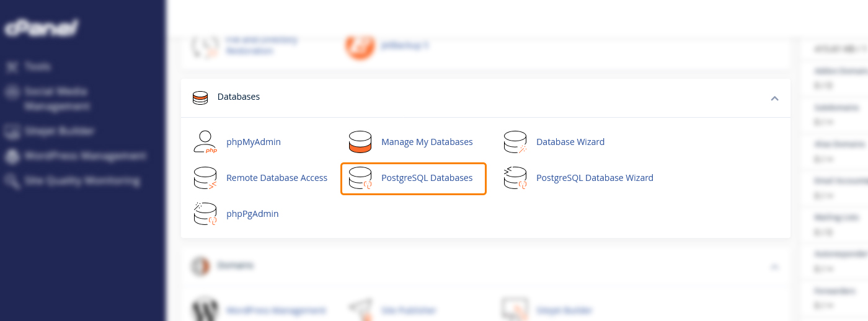Screen dimensions: 868x321
Task: Select Site Quality Monitoring in the sidebar
Action: click(x=81, y=181)
